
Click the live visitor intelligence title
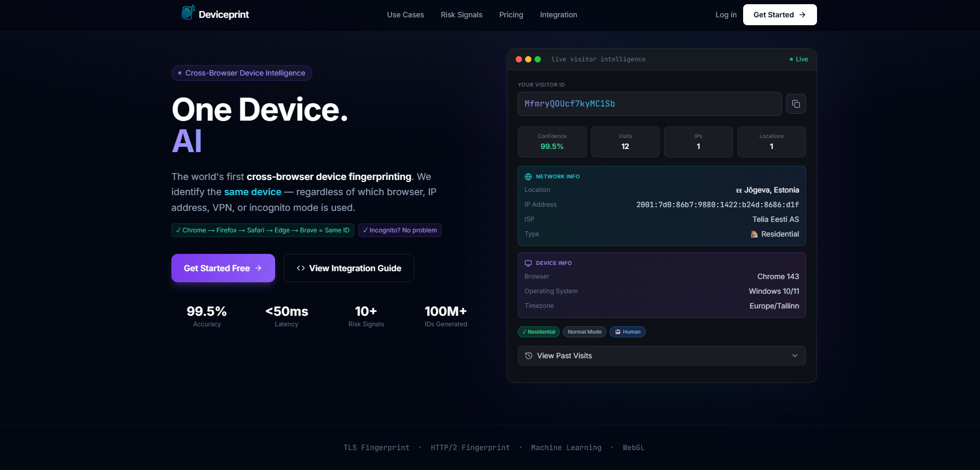[598, 59]
